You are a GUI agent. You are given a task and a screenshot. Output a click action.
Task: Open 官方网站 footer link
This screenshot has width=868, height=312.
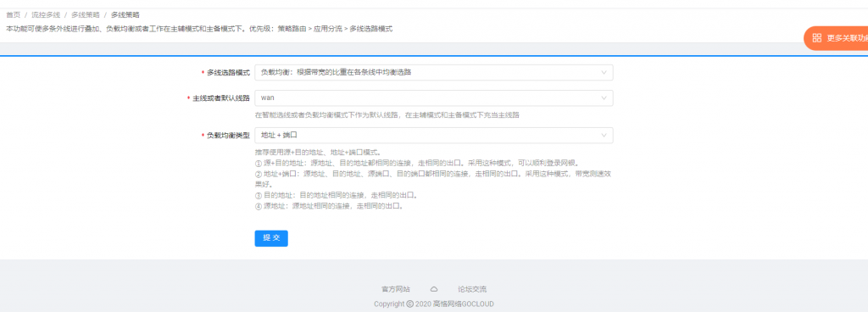pyautogui.click(x=396, y=289)
